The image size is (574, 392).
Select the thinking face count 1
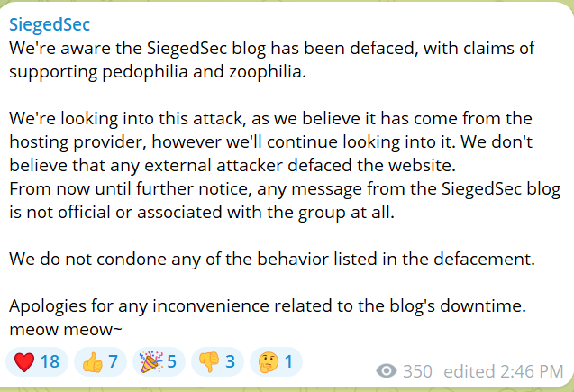click(x=288, y=362)
